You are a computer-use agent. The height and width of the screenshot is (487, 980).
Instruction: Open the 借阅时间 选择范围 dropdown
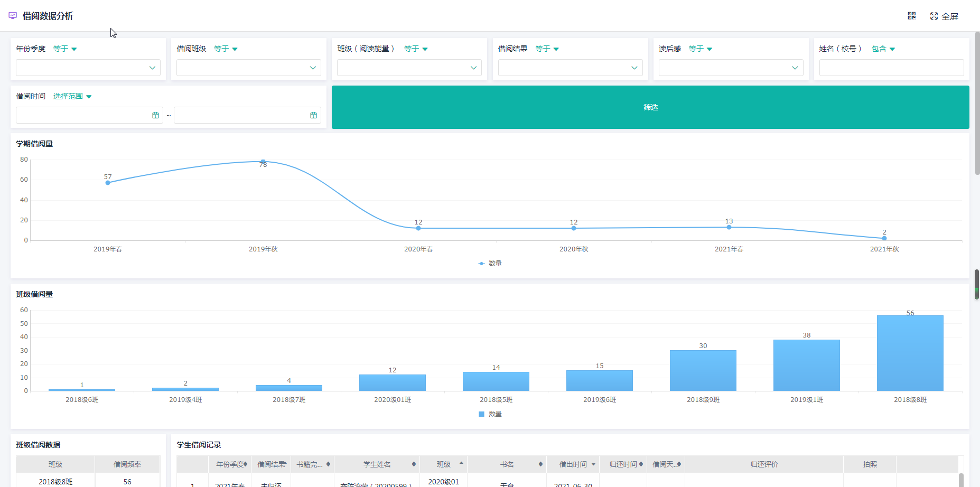click(x=72, y=96)
